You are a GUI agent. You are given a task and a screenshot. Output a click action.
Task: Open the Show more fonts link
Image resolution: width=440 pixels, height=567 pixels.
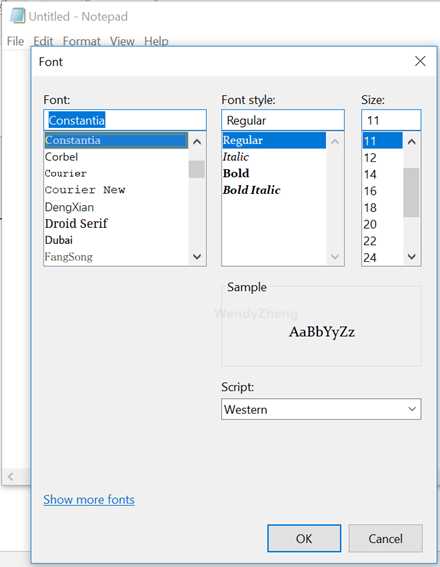tap(89, 499)
